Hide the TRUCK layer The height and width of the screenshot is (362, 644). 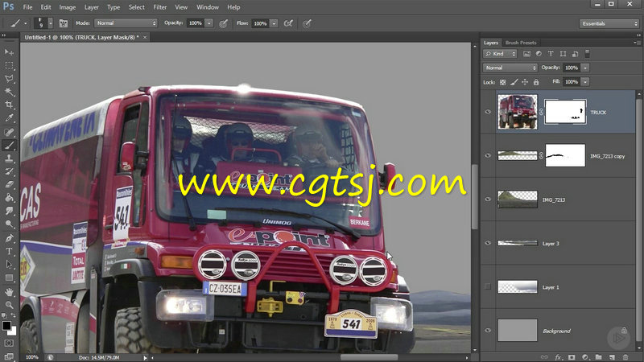(x=488, y=112)
